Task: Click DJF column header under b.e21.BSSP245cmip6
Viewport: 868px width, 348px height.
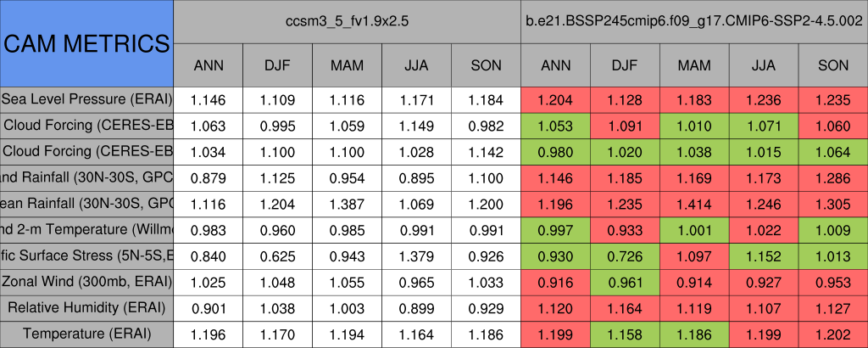Action: (625, 65)
